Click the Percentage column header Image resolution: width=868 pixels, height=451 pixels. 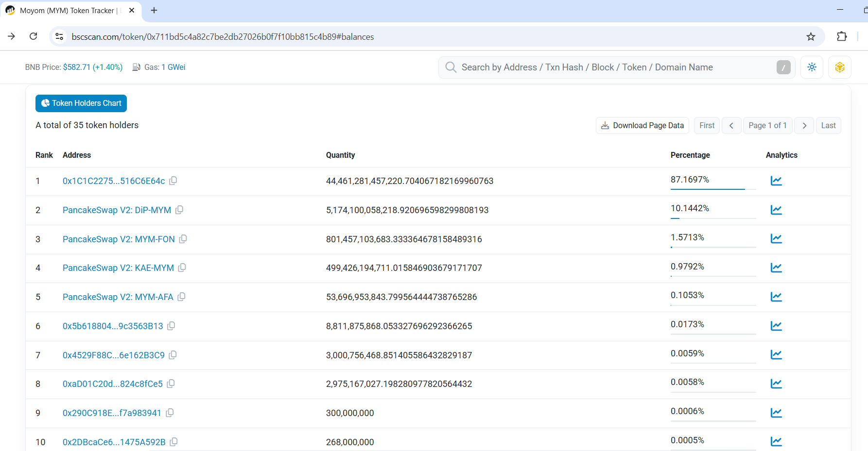690,155
